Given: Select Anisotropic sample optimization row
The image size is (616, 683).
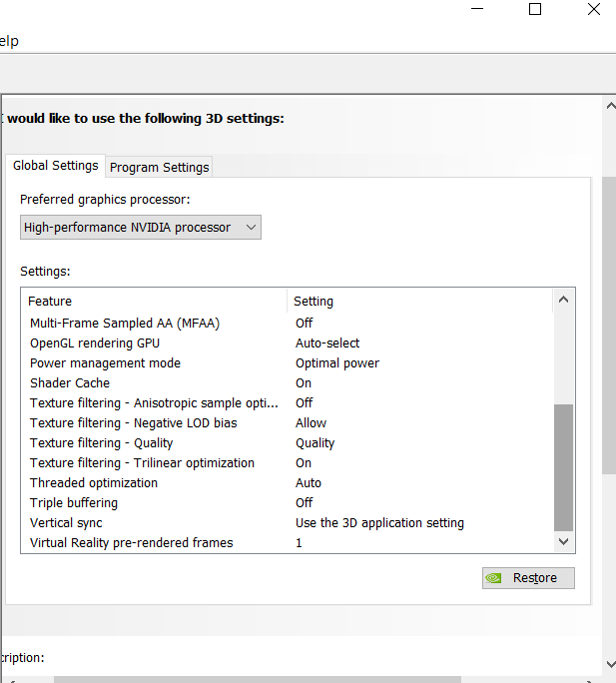Looking at the screenshot, I should (x=287, y=403).
